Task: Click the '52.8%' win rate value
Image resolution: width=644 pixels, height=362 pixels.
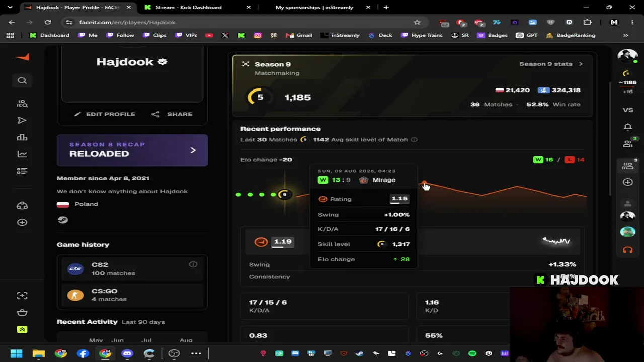Action: pos(537,104)
